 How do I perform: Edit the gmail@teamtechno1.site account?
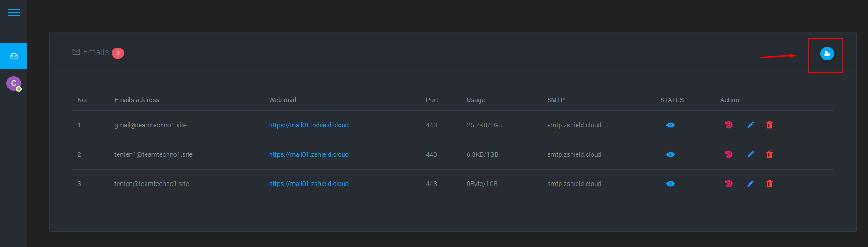coord(750,125)
